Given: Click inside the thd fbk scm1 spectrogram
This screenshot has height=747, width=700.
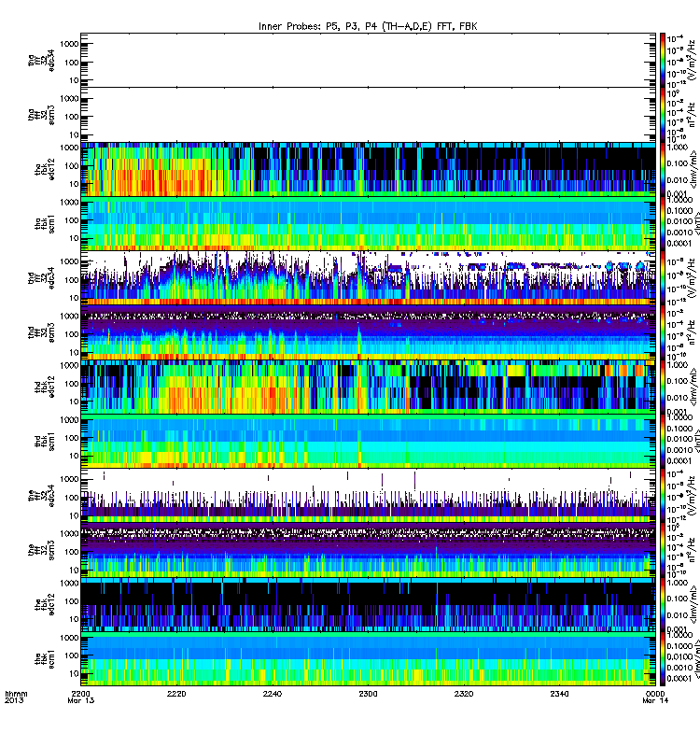Looking at the screenshot, I should point(368,442).
